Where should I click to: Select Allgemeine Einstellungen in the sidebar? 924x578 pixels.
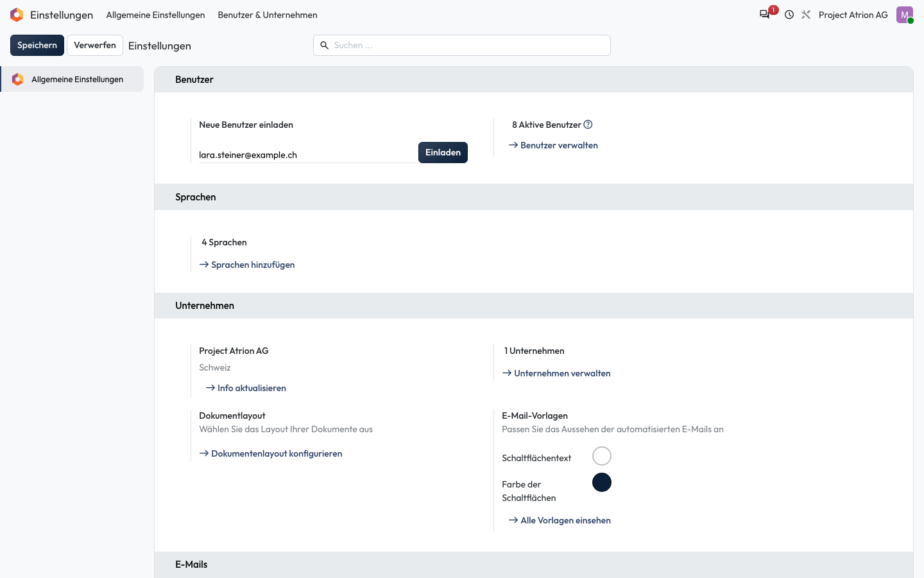pyautogui.click(x=72, y=80)
